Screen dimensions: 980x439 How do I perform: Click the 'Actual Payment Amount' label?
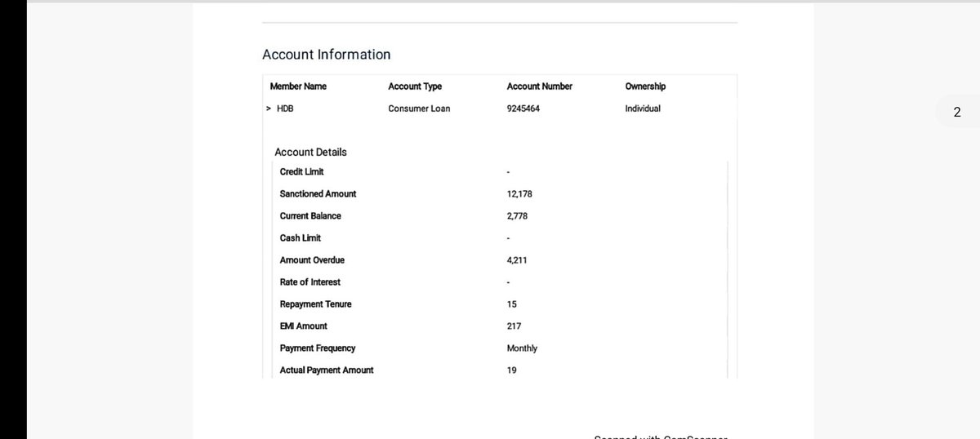coord(327,370)
